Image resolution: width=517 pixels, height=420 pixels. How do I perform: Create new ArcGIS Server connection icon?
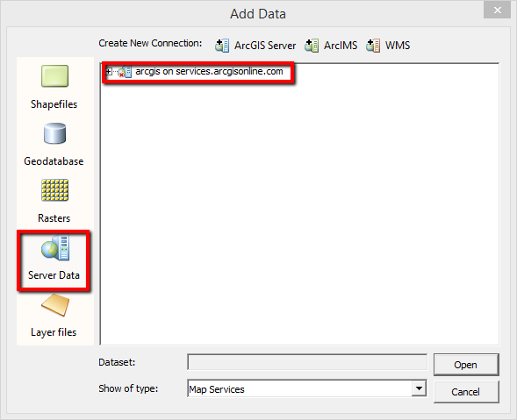point(222,46)
